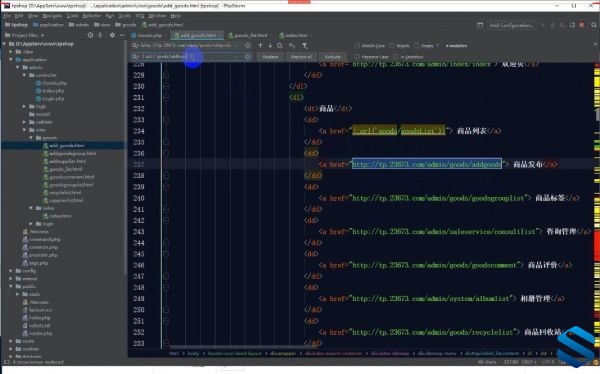Collapse the admin folder

(18, 67)
